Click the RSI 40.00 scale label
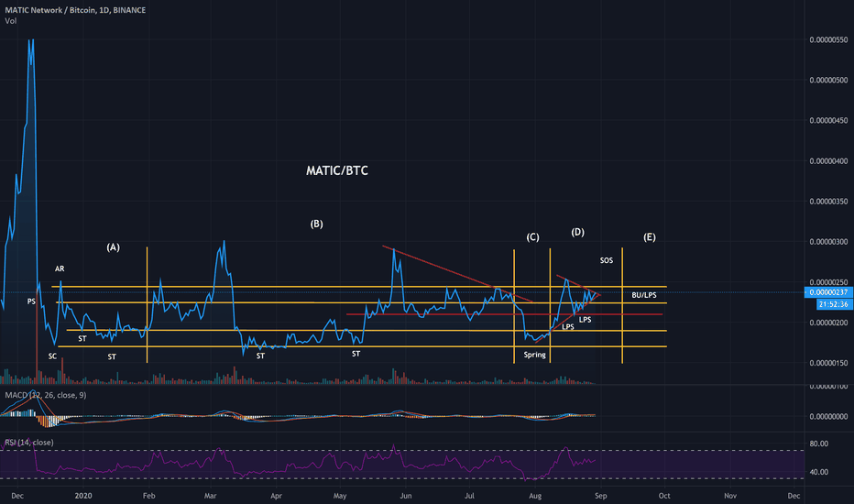This screenshot has height=504, width=854. tap(818, 472)
